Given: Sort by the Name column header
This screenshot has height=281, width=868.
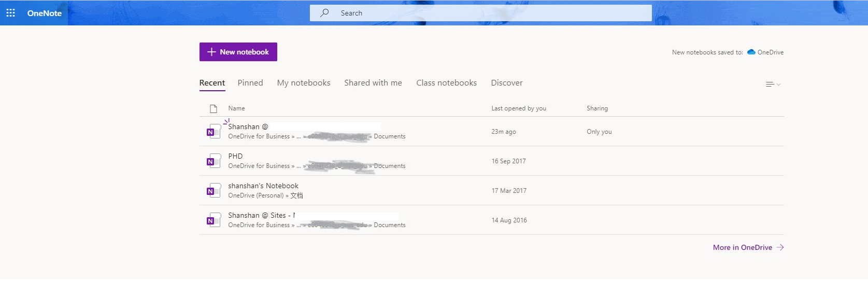Looking at the screenshot, I should (x=236, y=108).
